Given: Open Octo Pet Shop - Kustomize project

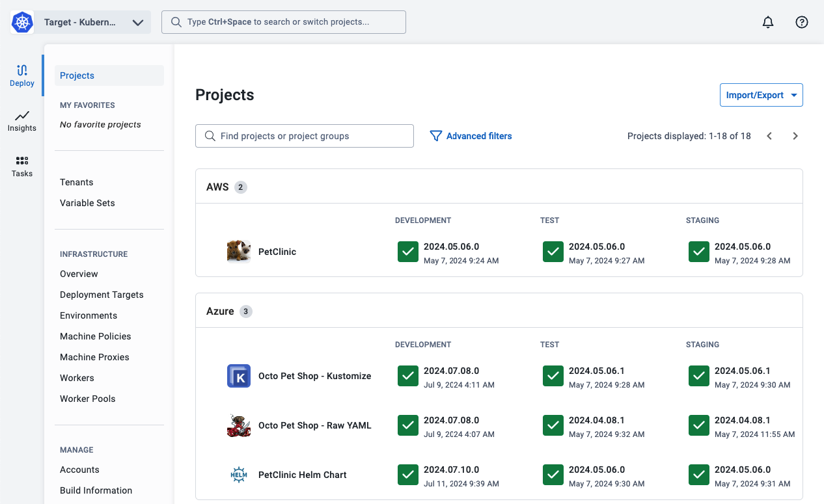Looking at the screenshot, I should 315,376.
